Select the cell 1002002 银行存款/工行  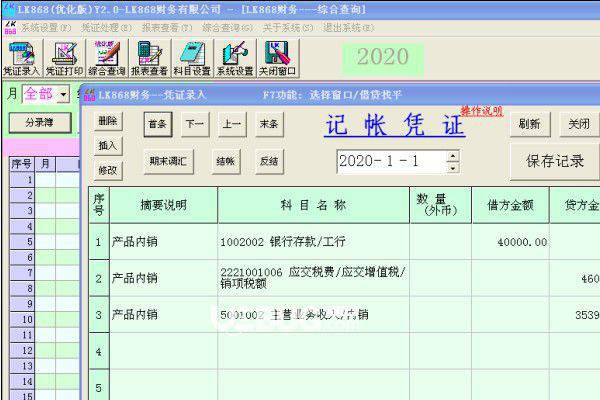click(313, 242)
